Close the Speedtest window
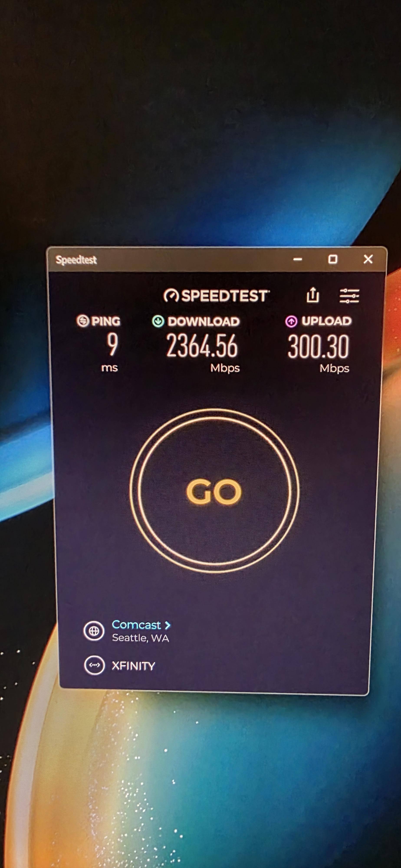The image size is (401, 868). click(368, 259)
